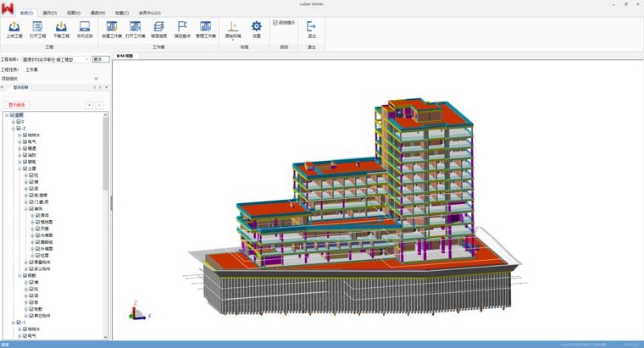The height and width of the screenshot is (348, 644).
Task: Click the 楼层信息 floor info icon
Action: click(158, 27)
